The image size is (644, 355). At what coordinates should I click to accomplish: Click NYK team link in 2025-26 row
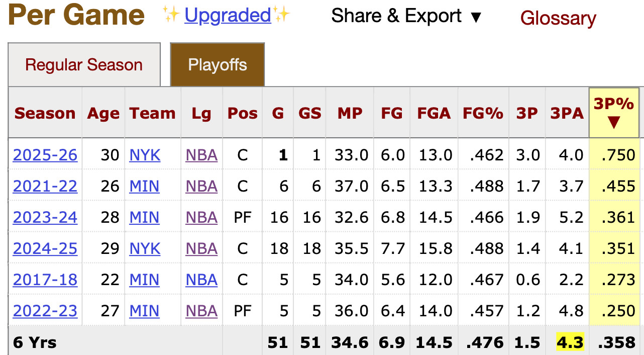(x=145, y=155)
